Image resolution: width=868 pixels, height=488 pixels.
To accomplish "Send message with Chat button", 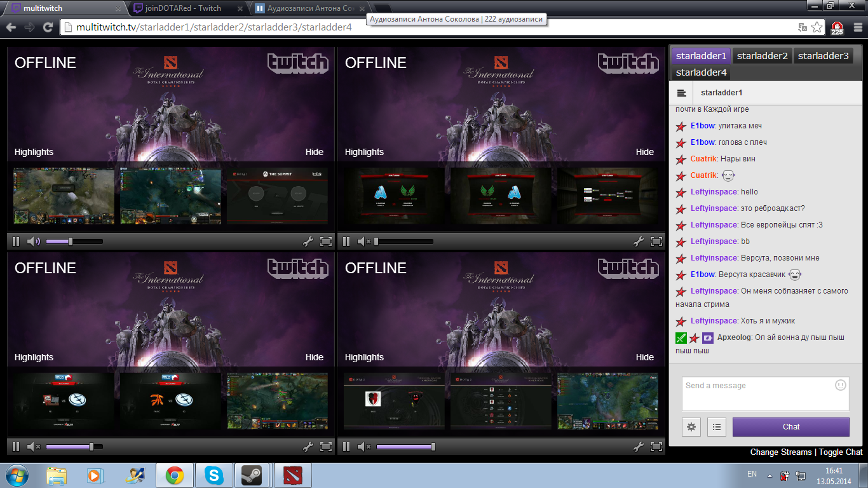I will point(791,427).
